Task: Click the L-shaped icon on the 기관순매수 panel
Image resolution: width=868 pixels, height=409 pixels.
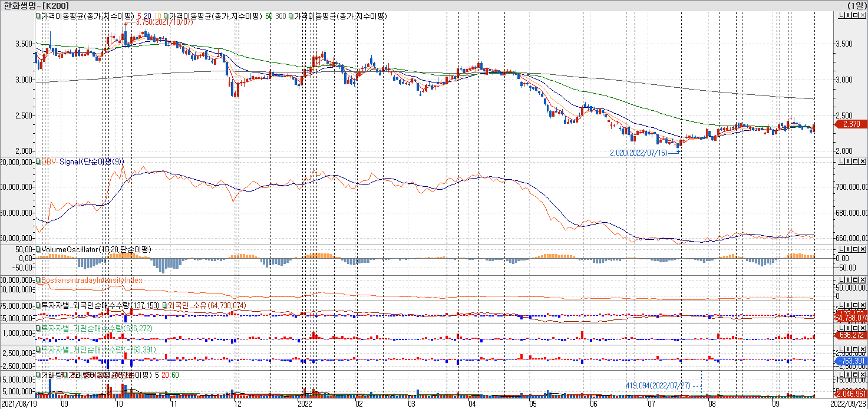Action: coord(841,327)
